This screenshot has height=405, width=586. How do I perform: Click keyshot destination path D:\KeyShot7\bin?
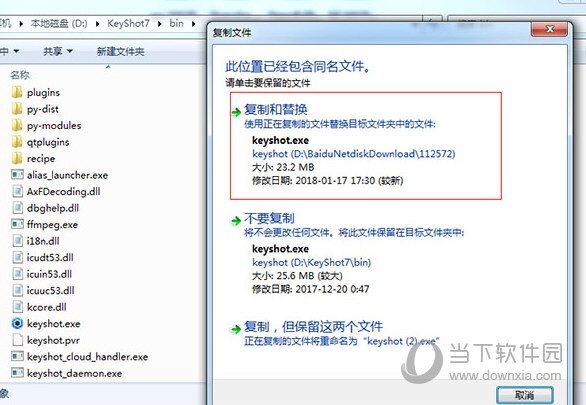click(311, 262)
